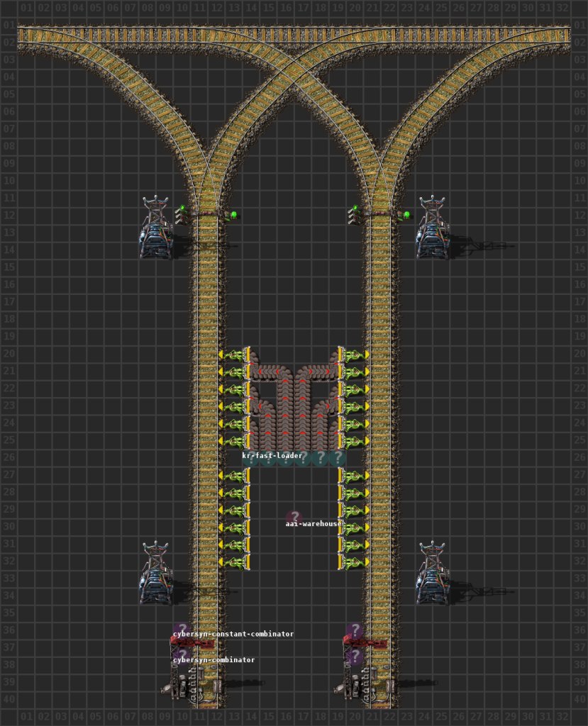Select the pump at the bottom of left track
The height and width of the screenshot is (726, 588).
pyautogui.click(x=191, y=686)
